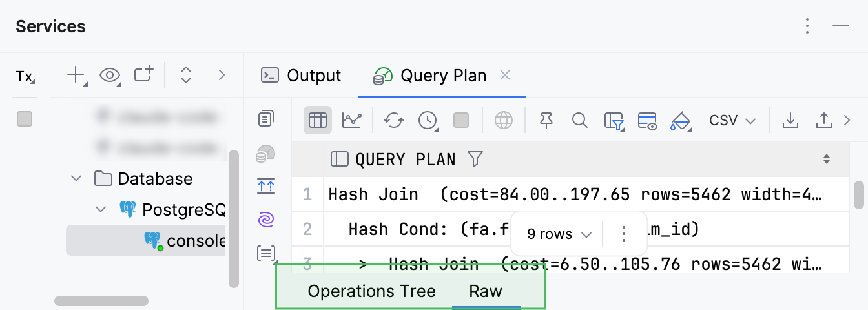Select the table view icon
This screenshot has width=868, height=310.
318,120
